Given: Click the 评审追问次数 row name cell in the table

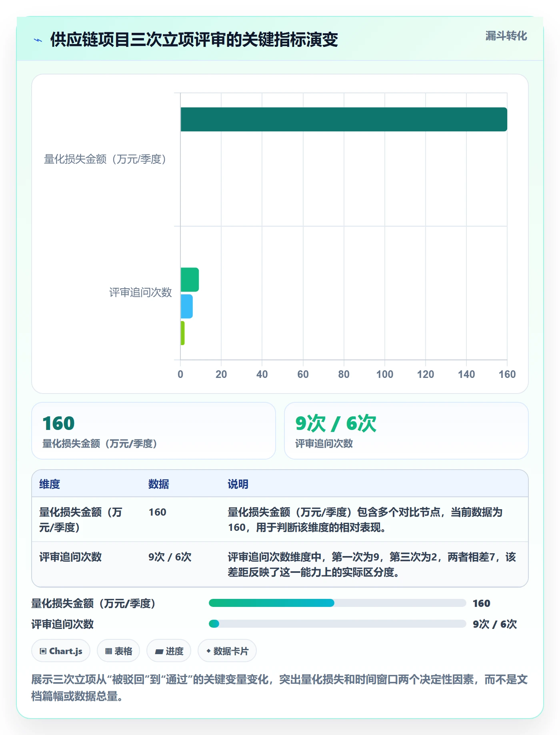Looking at the screenshot, I should tap(70, 557).
